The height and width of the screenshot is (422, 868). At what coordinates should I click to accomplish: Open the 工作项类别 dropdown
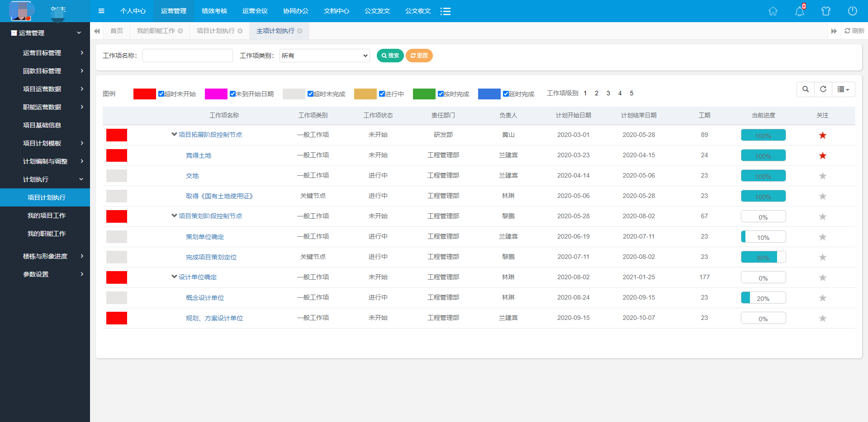point(324,56)
